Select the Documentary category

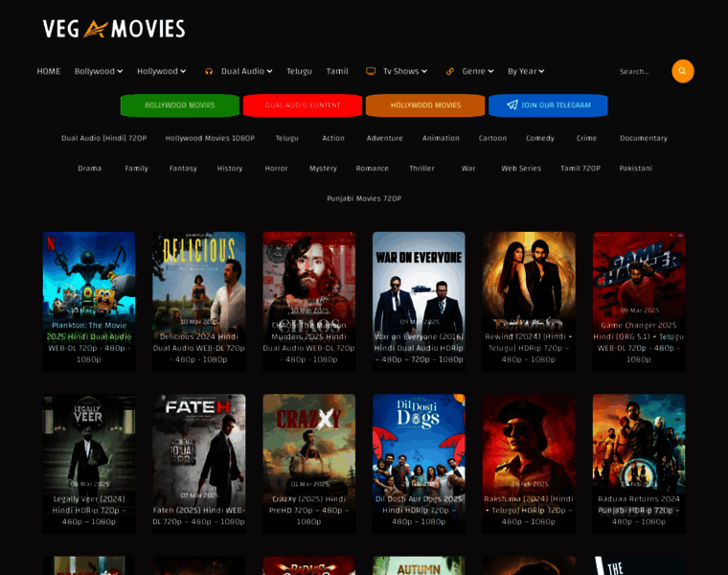[643, 138]
